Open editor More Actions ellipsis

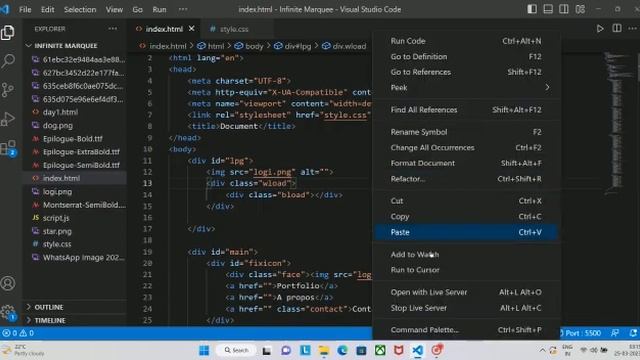point(633,29)
